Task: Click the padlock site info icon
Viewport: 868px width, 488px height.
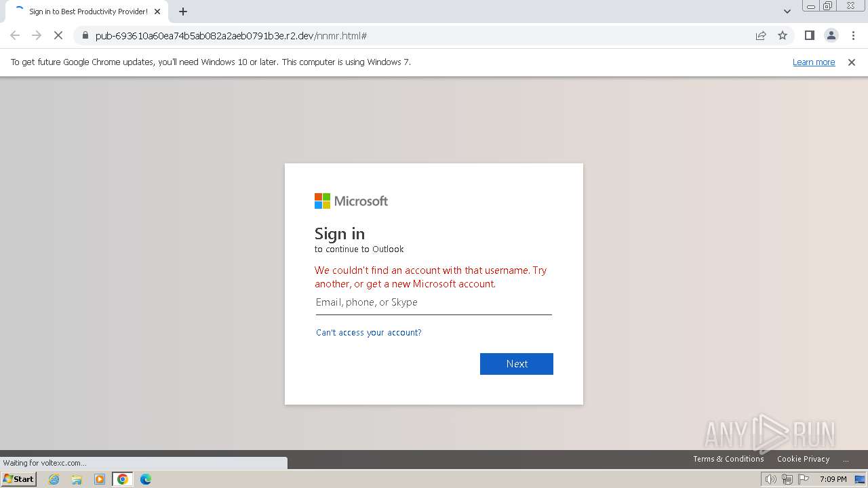Action: [85, 35]
